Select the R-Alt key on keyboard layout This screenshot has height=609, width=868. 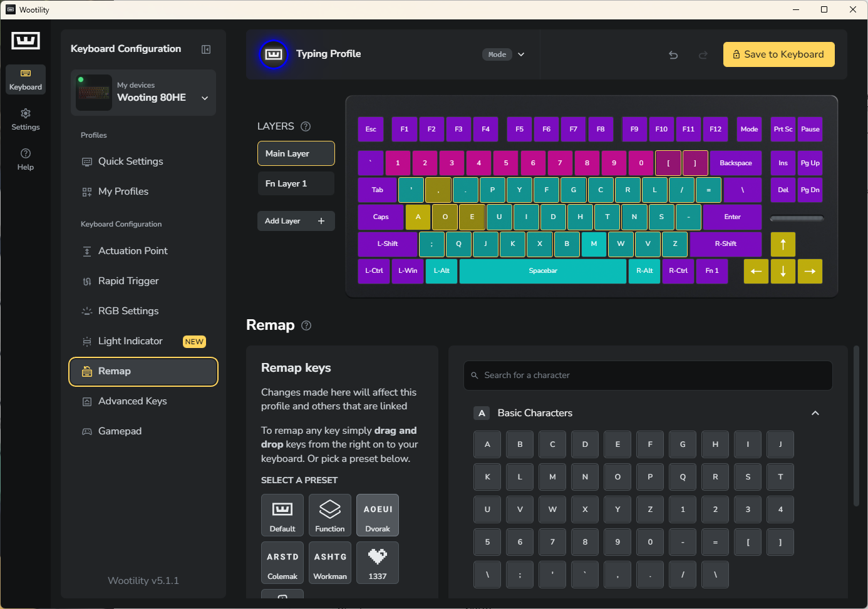(x=644, y=271)
